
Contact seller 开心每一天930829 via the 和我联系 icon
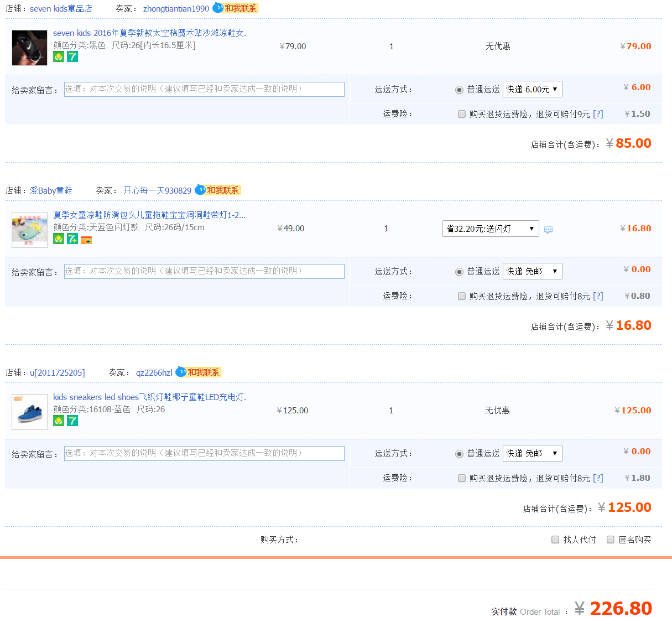coord(218,190)
